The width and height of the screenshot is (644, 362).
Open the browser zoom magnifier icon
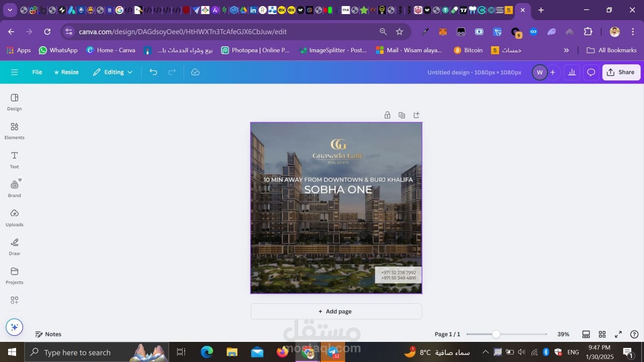383,32
